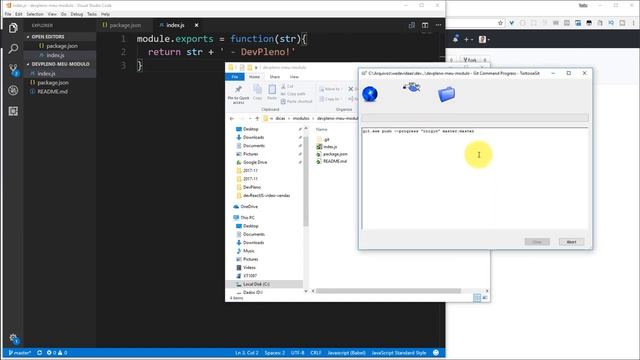The image size is (640, 360).
Task: Open the VS Code Manage gear icon
Action: click(x=13, y=338)
